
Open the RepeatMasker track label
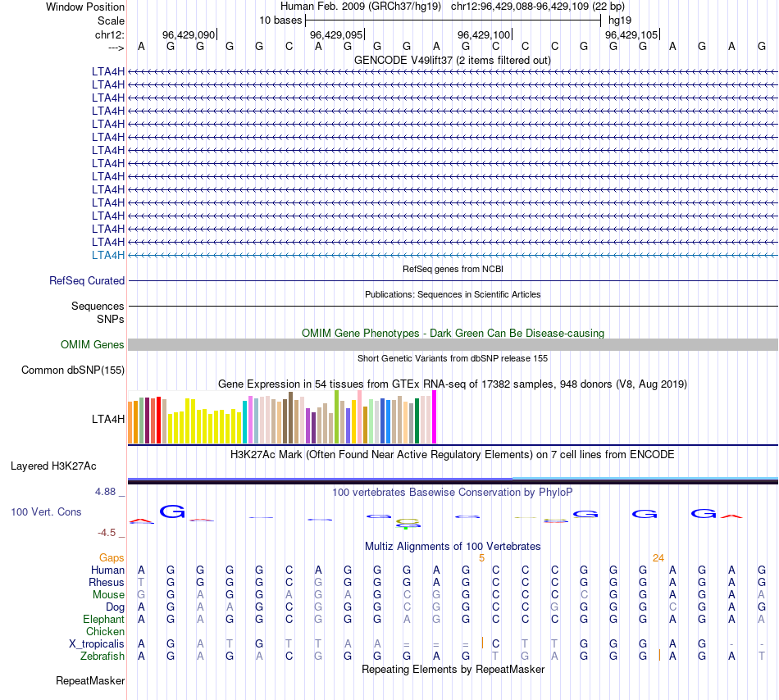pos(90,680)
